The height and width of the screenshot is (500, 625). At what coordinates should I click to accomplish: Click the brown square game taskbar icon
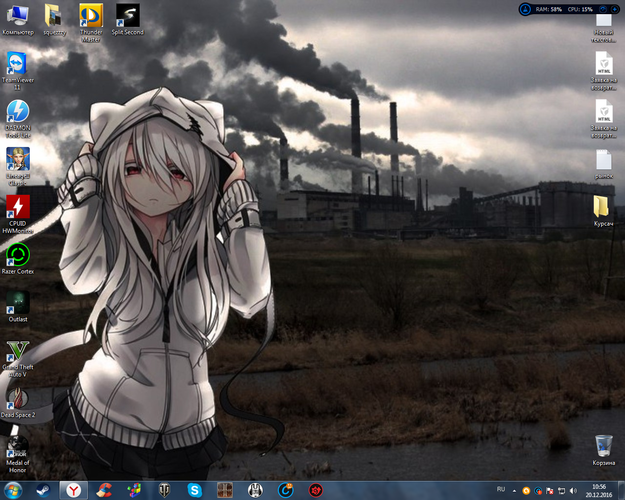point(225,490)
